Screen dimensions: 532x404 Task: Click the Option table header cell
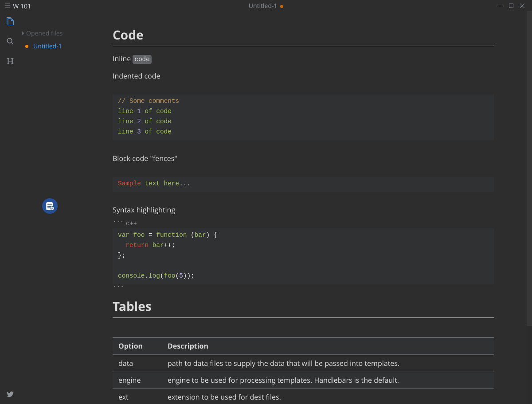(x=137, y=346)
